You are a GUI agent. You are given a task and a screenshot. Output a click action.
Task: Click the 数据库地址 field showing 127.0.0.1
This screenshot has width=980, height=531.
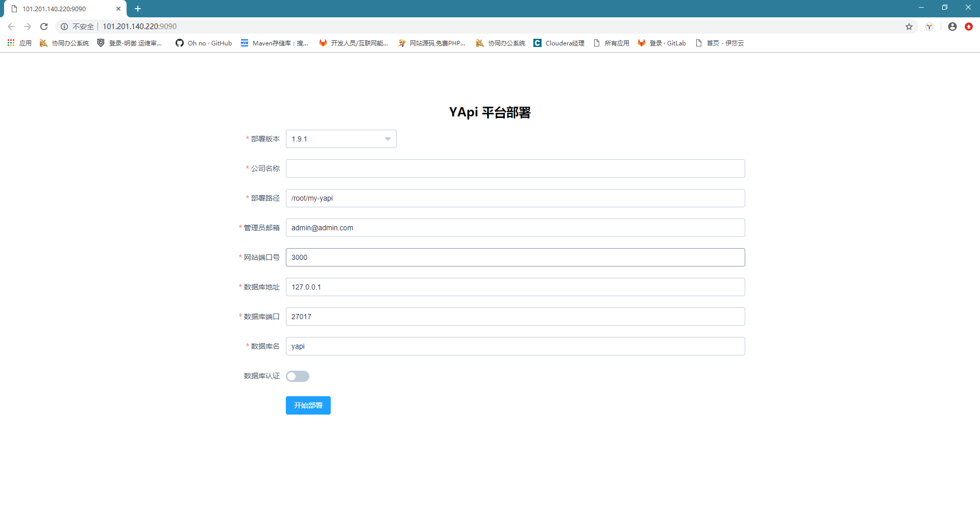point(516,287)
